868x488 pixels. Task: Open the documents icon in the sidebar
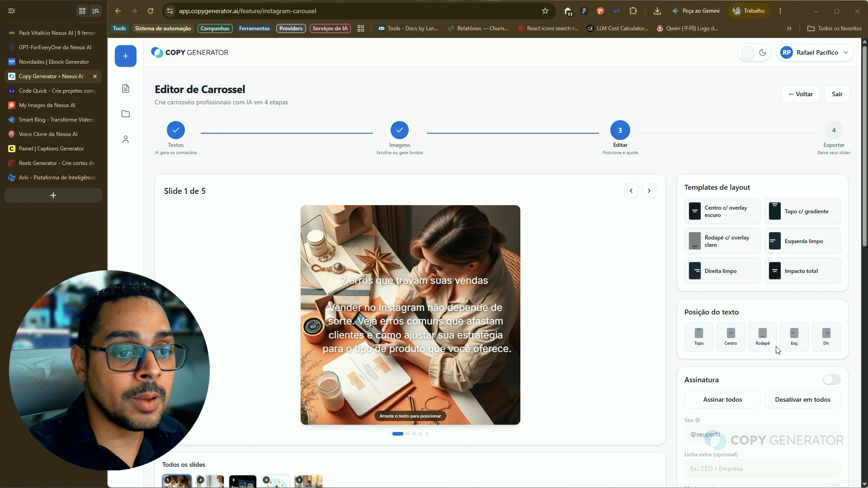[x=126, y=89]
